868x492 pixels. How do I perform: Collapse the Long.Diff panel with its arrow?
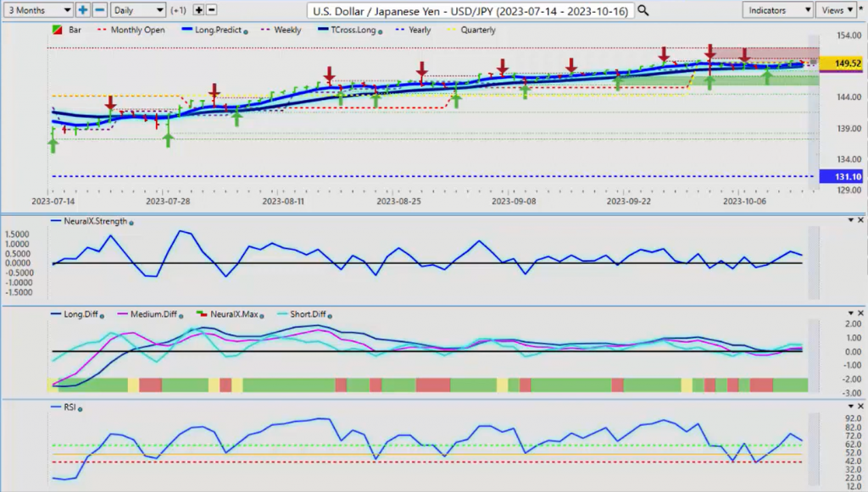pos(851,312)
